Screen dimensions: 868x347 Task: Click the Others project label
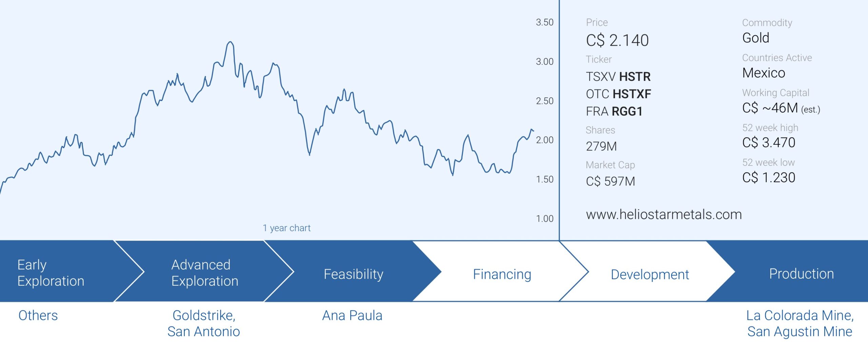point(38,315)
